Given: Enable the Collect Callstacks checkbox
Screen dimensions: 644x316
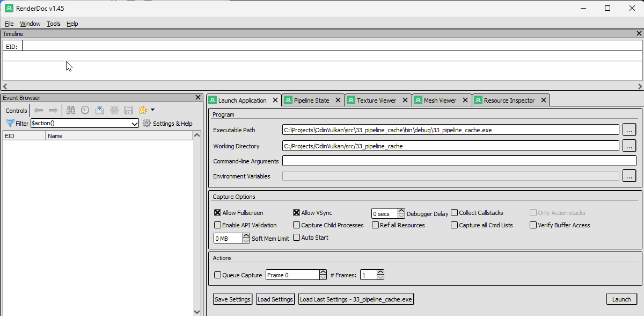Looking at the screenshot, I should [454, 213].
